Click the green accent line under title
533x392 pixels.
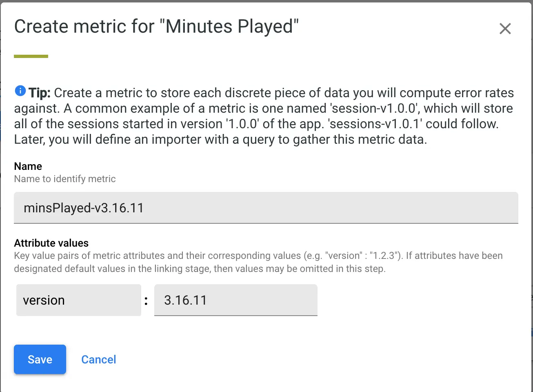[31, 56]
